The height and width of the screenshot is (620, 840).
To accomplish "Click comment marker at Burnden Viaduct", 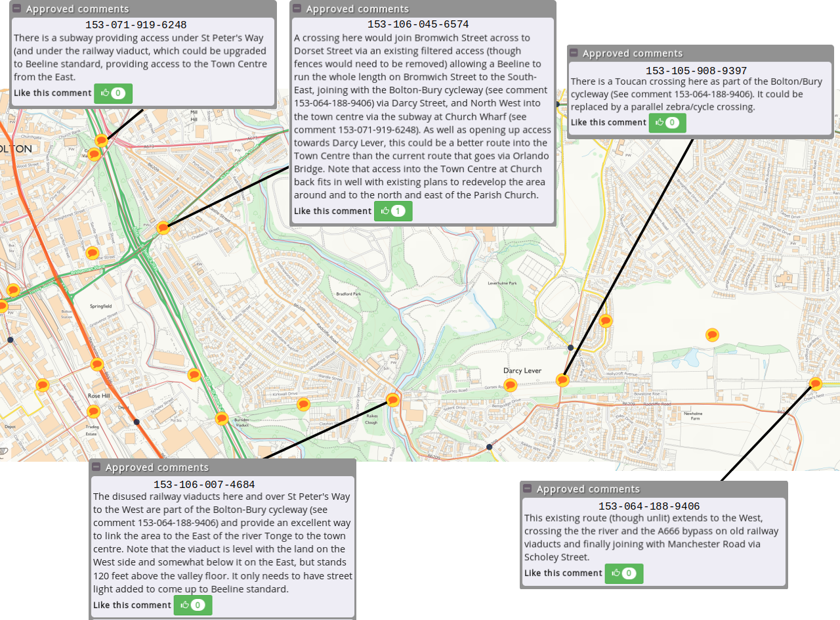I will pyautogui.click(x=222, y=418).
